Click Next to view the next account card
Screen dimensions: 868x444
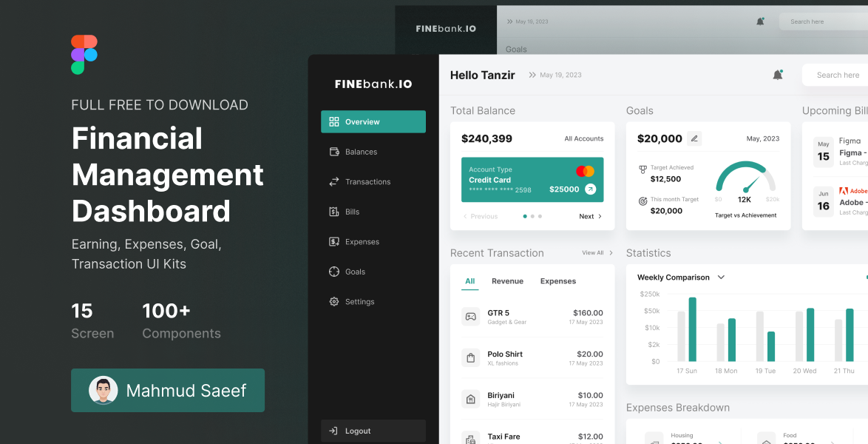pyautogui.click(x=586, y=216)
